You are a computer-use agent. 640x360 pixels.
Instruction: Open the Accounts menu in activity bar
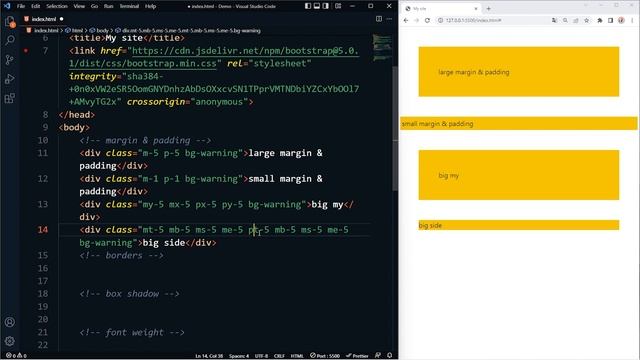(10, 322)
